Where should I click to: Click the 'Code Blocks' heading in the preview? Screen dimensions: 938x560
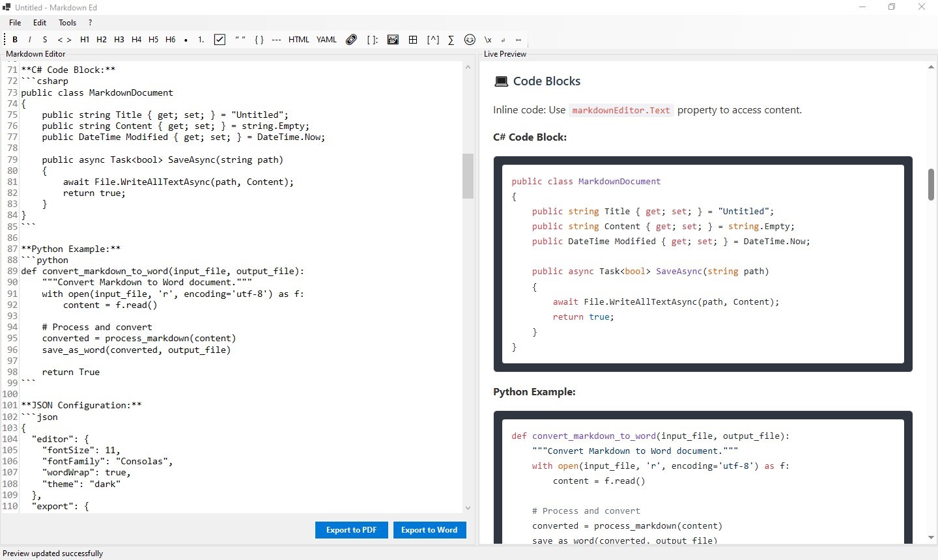coord(547,81)
